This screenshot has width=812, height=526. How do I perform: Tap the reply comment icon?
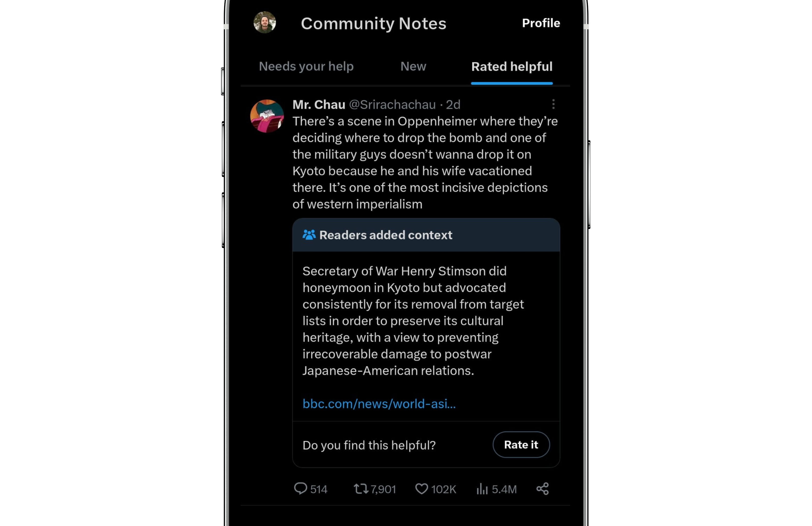coord(300,488)
